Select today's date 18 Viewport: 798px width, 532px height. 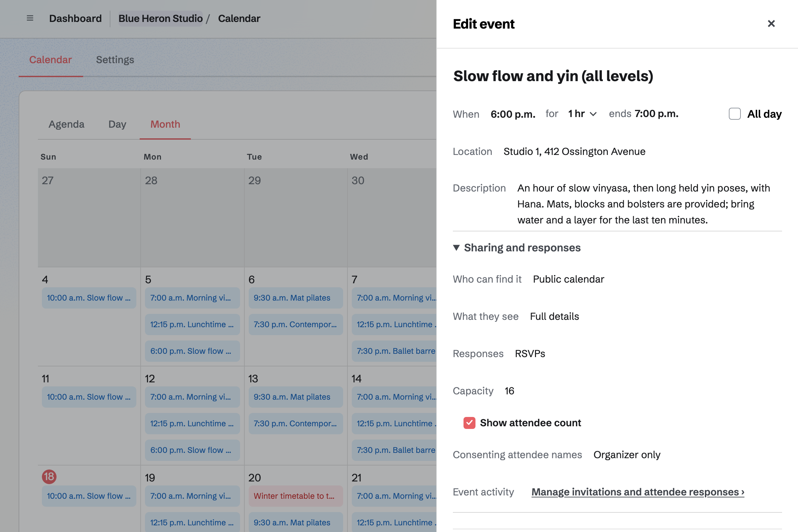coord(49,477)
